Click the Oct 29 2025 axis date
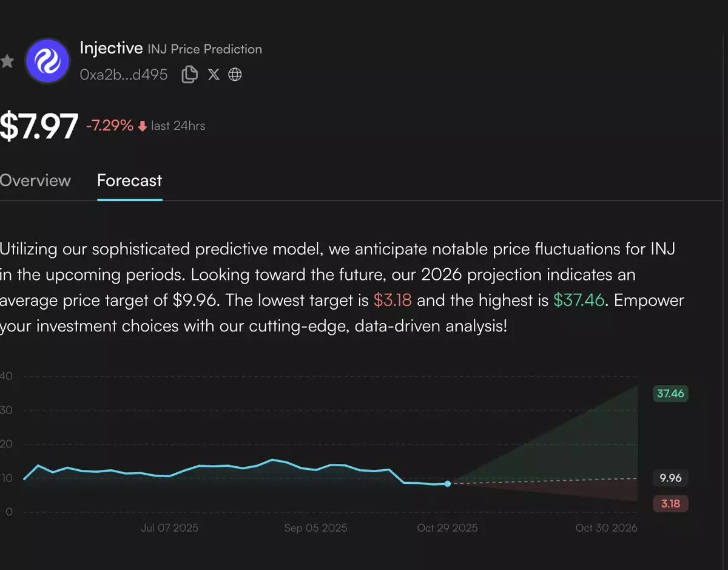 click(447, 528)
